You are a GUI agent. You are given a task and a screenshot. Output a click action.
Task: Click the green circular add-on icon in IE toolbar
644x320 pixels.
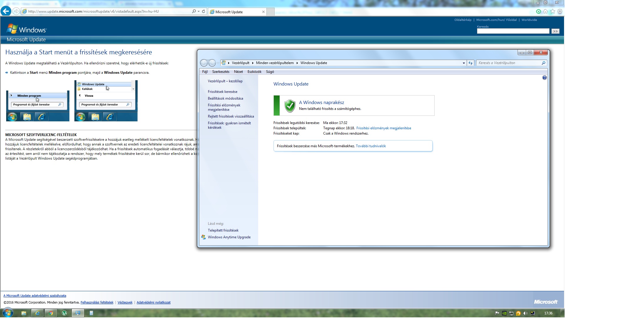(538, 11)
